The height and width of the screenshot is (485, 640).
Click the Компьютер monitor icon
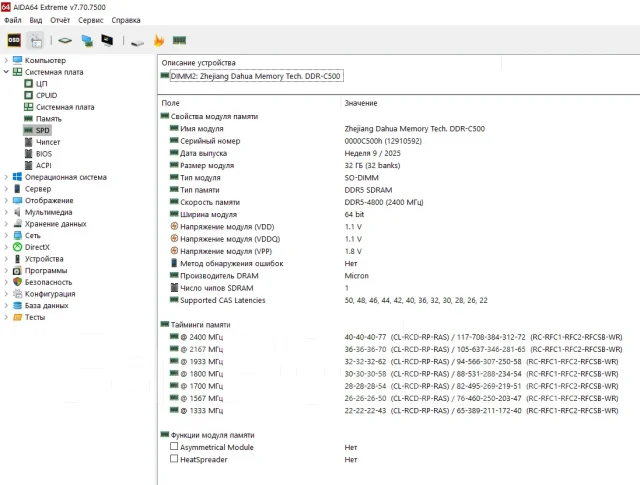click(17, 60)
